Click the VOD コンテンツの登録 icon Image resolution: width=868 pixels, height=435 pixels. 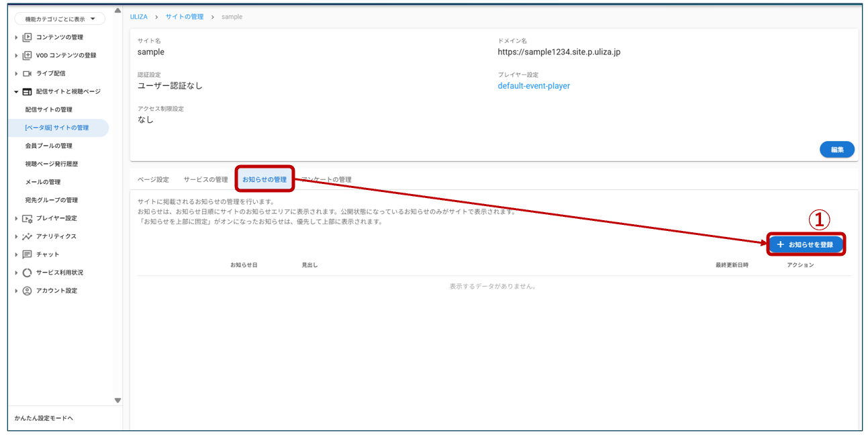pyautogui.click(x=28, y=56)
